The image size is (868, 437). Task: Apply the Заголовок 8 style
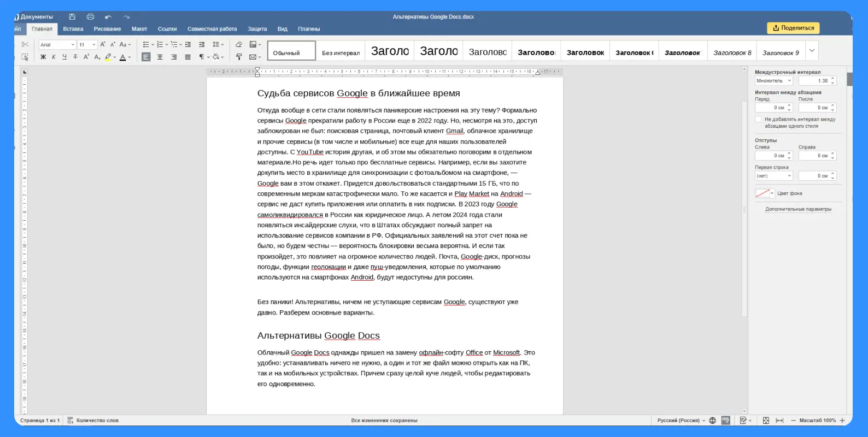tap(732, 51)
